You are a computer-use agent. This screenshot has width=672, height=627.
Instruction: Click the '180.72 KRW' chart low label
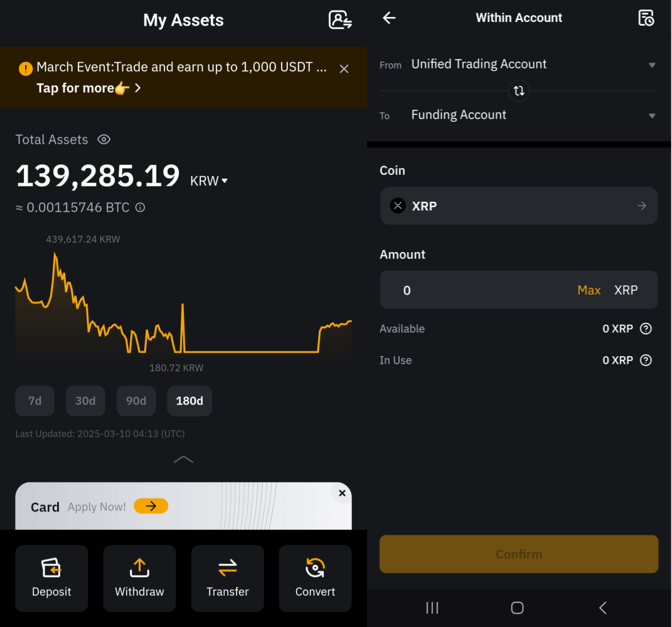[176, 368]
